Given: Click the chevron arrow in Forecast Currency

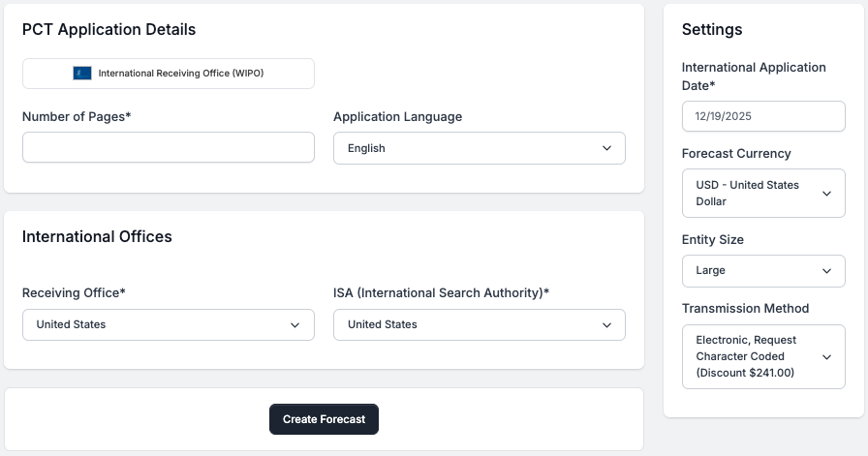Looking at the screenshot, I should point(826,194).
